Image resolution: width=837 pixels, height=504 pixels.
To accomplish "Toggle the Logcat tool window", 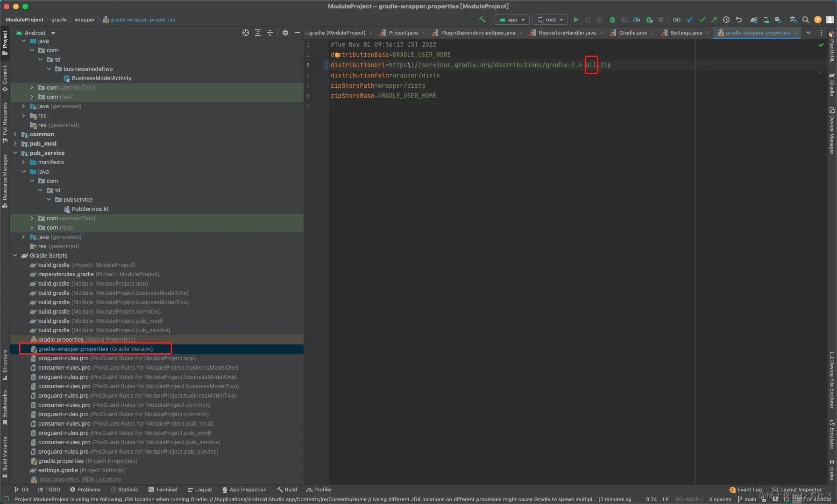I will point(199,490).
